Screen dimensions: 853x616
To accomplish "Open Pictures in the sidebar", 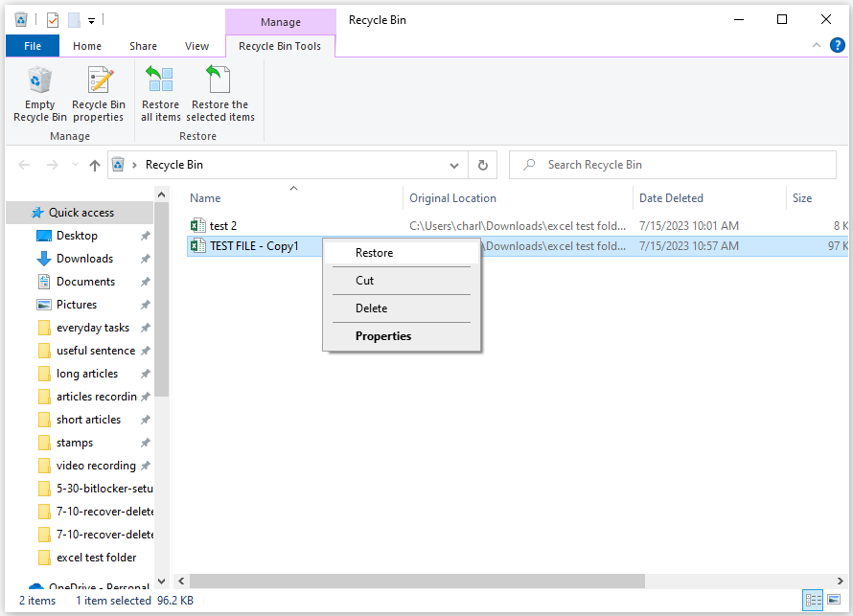I will pyautogui.click(x=77, y=305).
